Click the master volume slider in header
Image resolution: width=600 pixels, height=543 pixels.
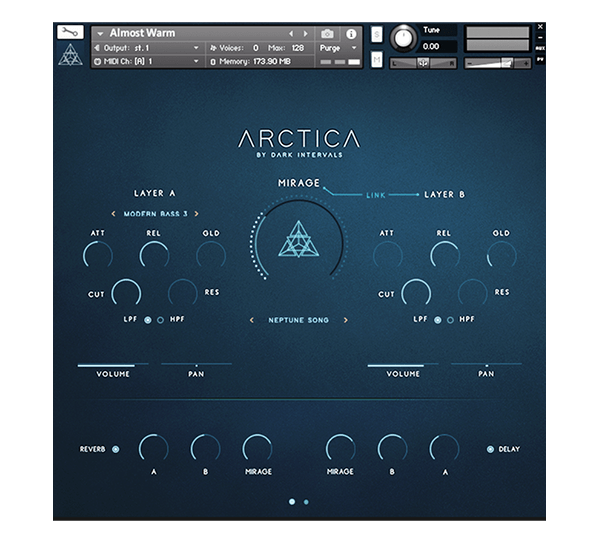pyautogui.click(x=497, y=63)
